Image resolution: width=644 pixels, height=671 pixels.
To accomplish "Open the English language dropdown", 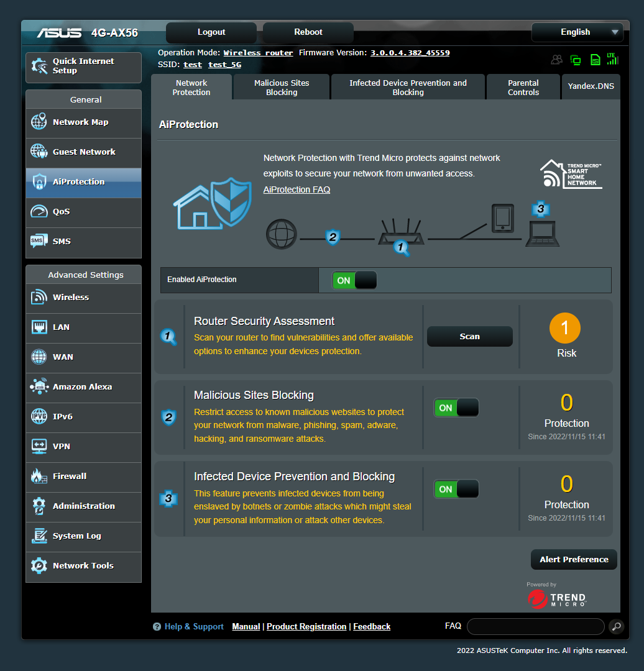I will point(577,32).
